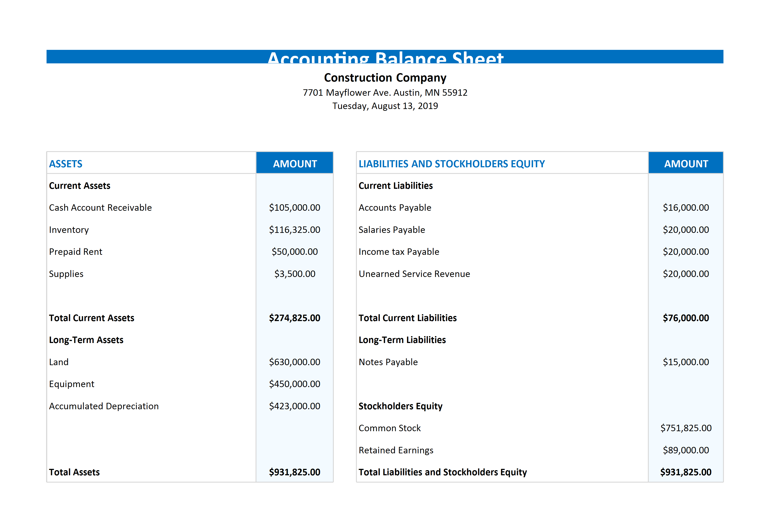
Task: Select the 'Land' row label
Action: click(59, 362)
